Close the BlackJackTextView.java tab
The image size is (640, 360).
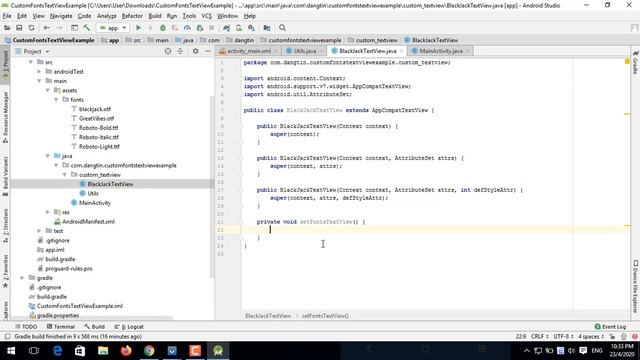coord(402,51)
